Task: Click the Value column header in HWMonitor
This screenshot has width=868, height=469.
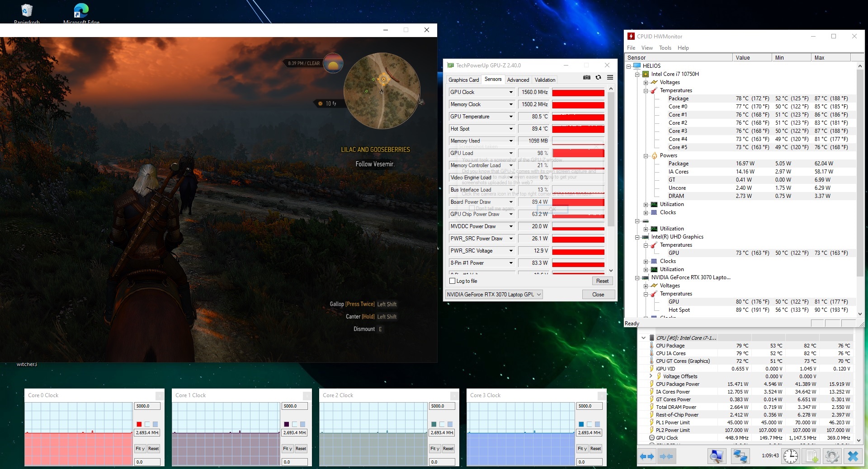Action: (x=752, y=58)
